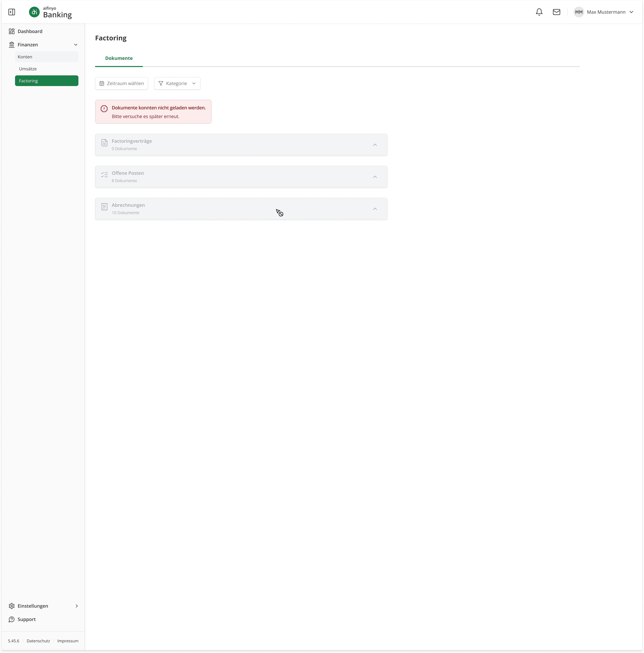Open notifications bell
Image resolution: width=644 pixels, height=653 pixels.
click(x=539, y=12)
